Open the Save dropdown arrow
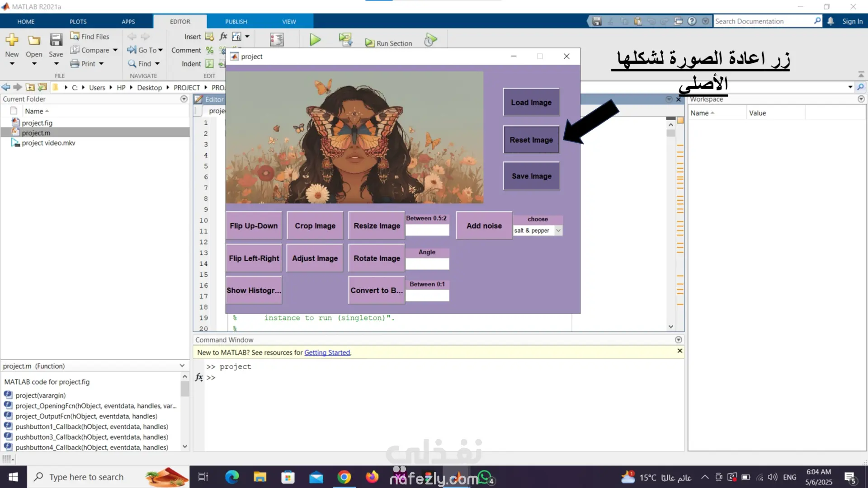Image resolution: width=868 pixels, height=488 pixels. [x=56, y=64]
